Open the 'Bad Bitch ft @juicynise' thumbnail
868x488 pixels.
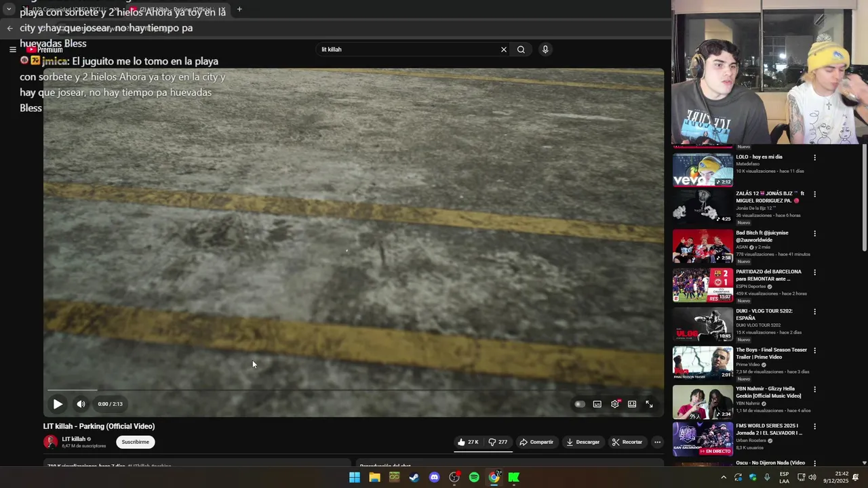pos(703,246)
